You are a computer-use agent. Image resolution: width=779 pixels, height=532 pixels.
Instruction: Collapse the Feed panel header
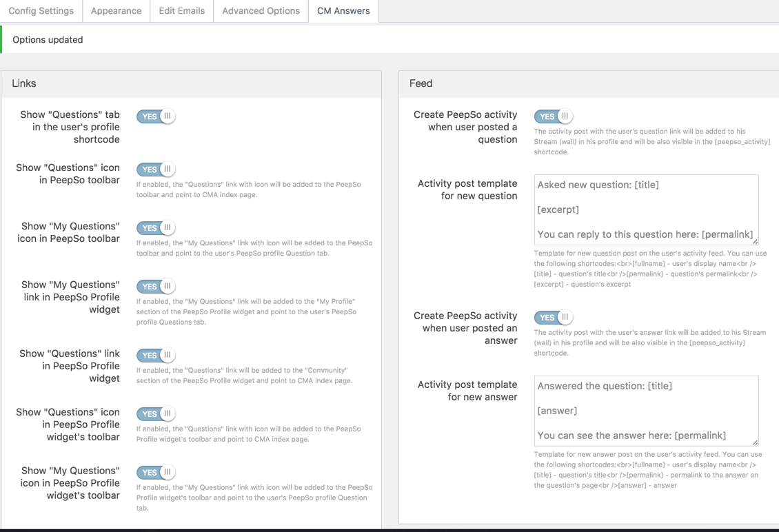coord(589,83)
